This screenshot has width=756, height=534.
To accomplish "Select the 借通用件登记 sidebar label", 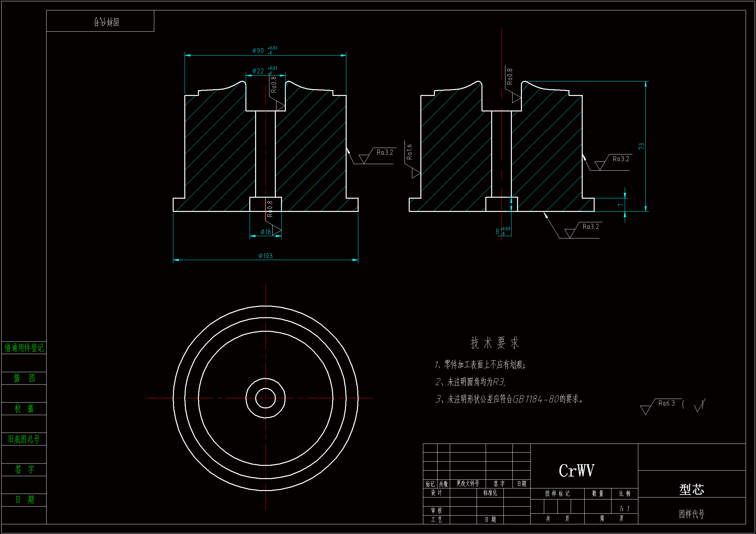I will coord(24,348).
